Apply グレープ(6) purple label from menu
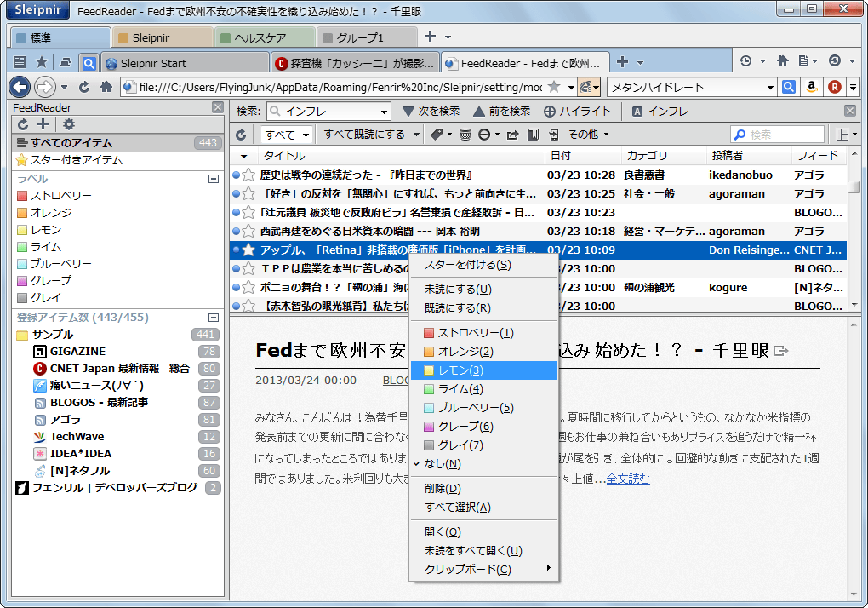 click(x=483, y=427)
